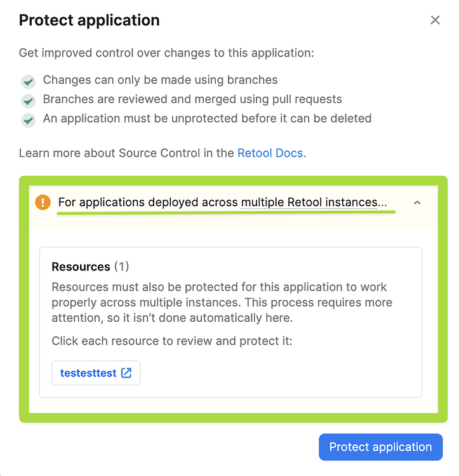Toggle the "For applications deployed across multiple Retool instances" header

(x=222, y=202)
